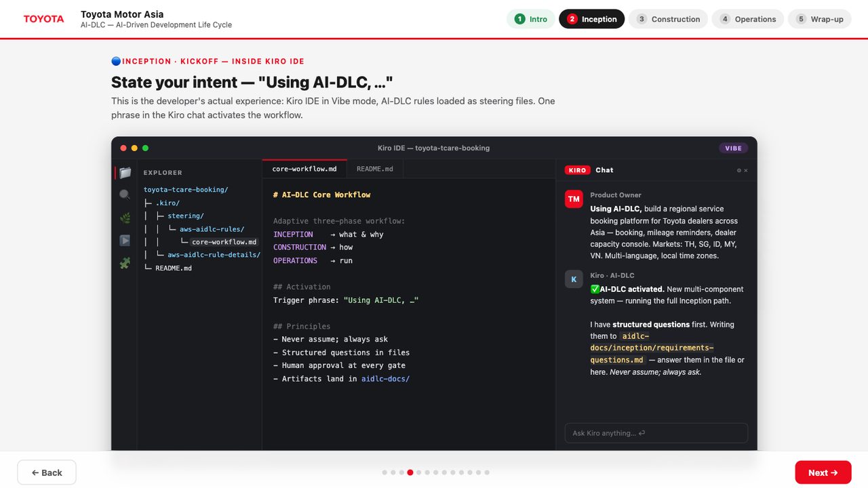Click the CONSTRUCTION keyword in the editor
Viewport: 868px width, 488px height.
tap(300, 247)
